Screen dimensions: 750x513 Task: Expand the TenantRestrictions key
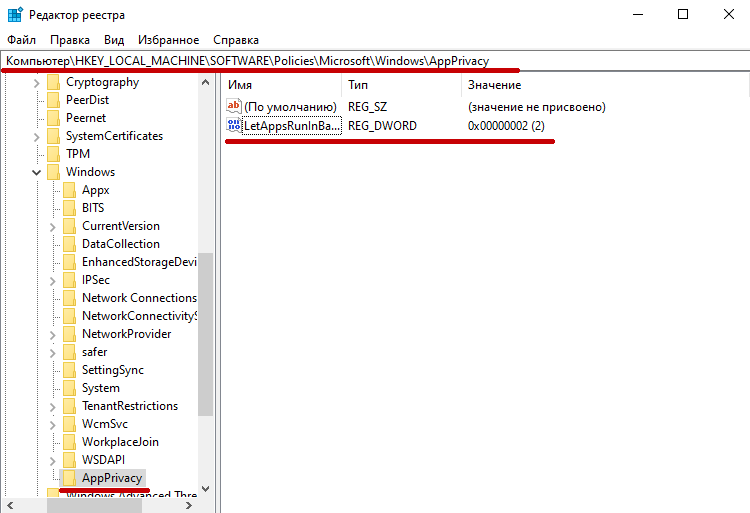point(53,407)
